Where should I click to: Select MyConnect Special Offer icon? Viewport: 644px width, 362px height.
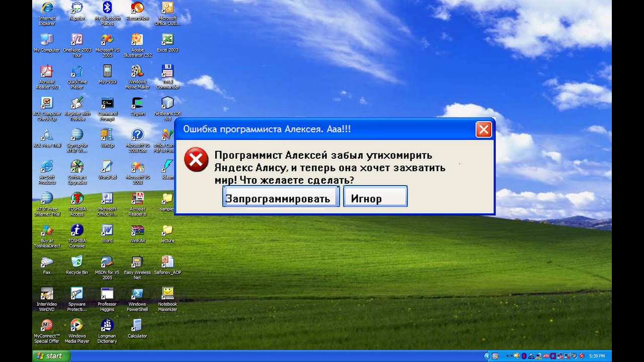(x=47, y=330)
